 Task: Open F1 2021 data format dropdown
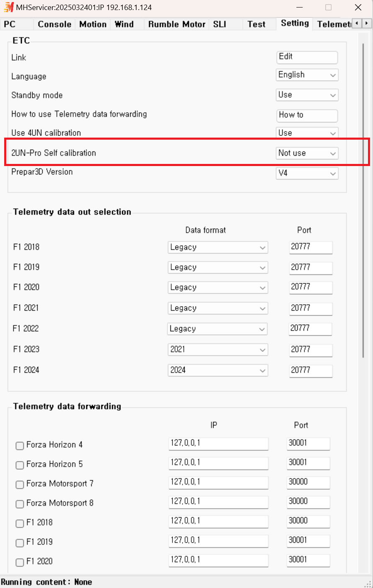218,308
